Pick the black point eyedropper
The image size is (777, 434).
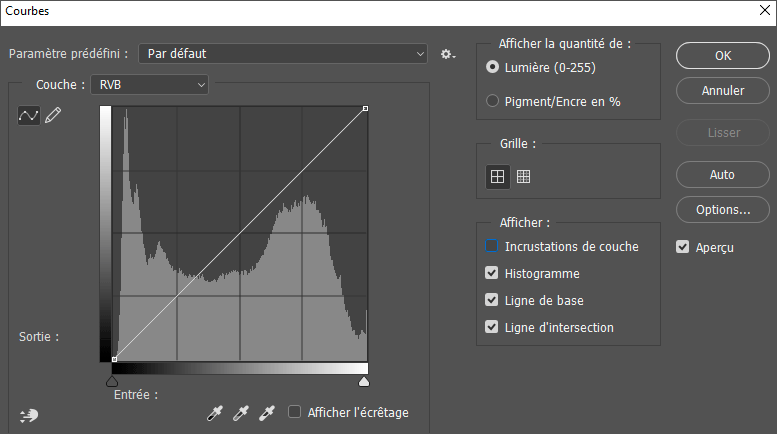[214, 413]
